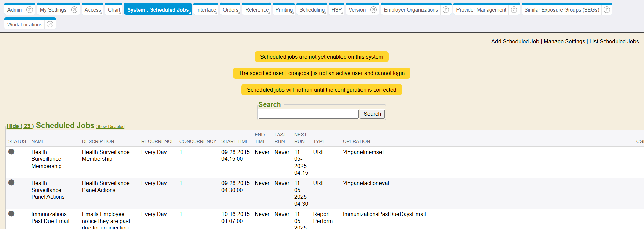Click the arrow icon beside My Settings
The image size is (644, 229).
click(74, 10)
